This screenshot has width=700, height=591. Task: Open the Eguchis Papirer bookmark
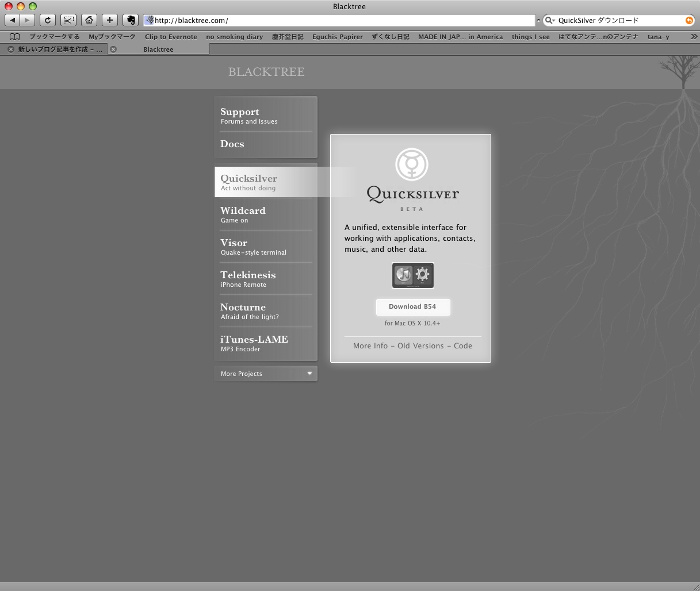(338, 36)
